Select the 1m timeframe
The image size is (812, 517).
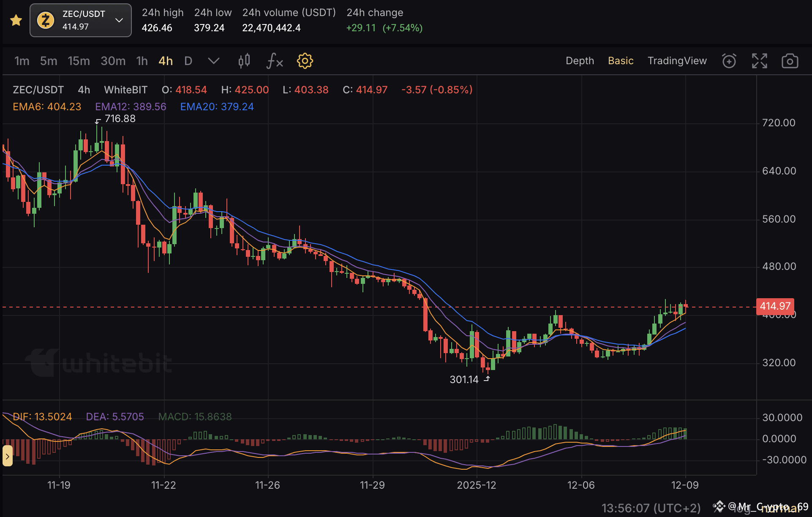click(22, 61)
